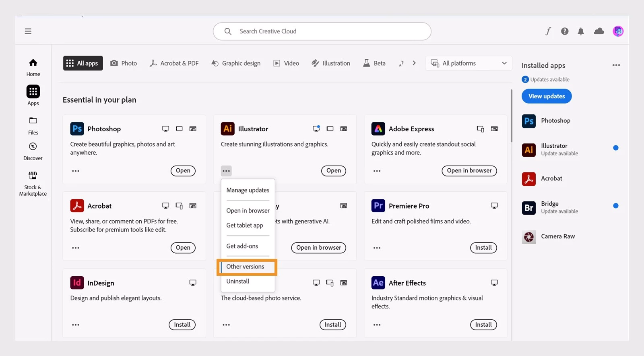Click the fonts (f) icon in header
Image resolution: width=644 pixels, height=356 pixels.
click(x=548, y=31)
